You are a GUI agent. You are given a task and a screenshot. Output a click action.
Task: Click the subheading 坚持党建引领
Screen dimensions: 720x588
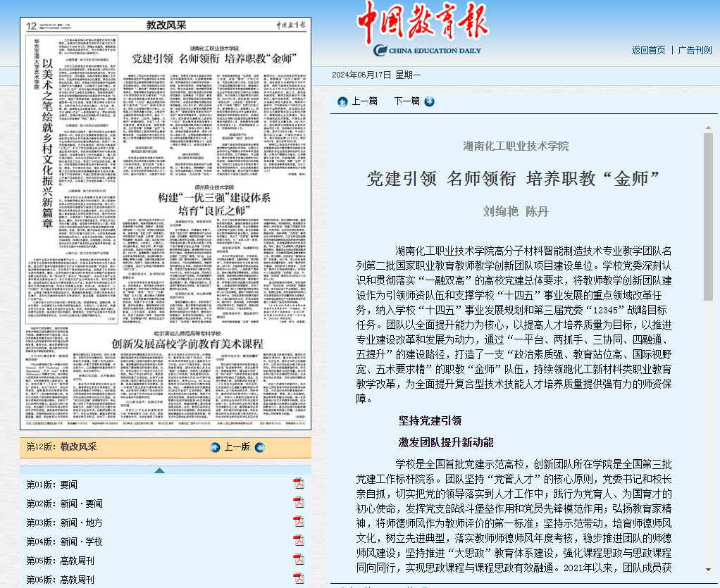[x=430, y=420]
